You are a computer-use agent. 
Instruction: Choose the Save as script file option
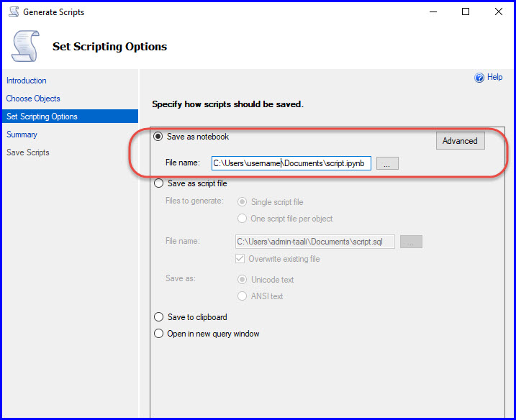158,184
